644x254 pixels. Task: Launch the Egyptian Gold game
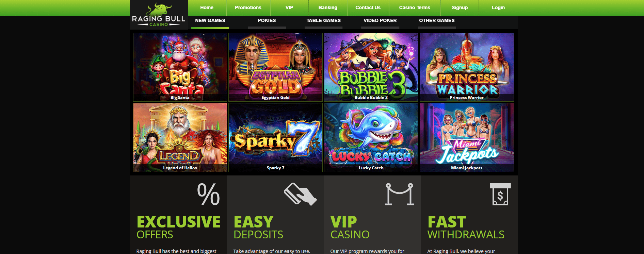point(275,67)
